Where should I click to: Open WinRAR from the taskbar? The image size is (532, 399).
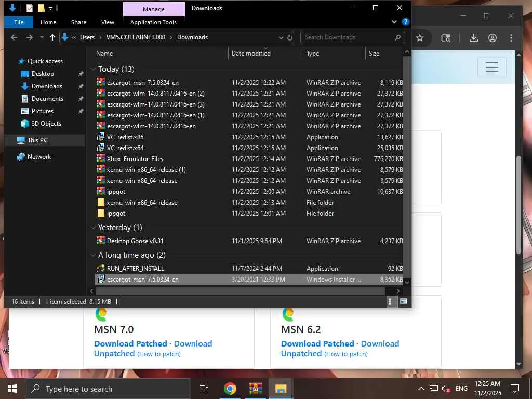pos(256,389)
